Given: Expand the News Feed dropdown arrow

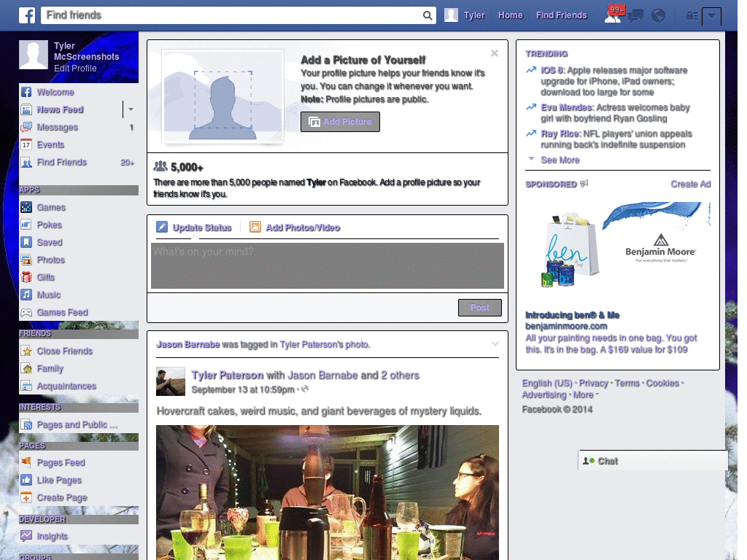Looking at the screenshot, I should pyautogui.click(x=130, y=109).
